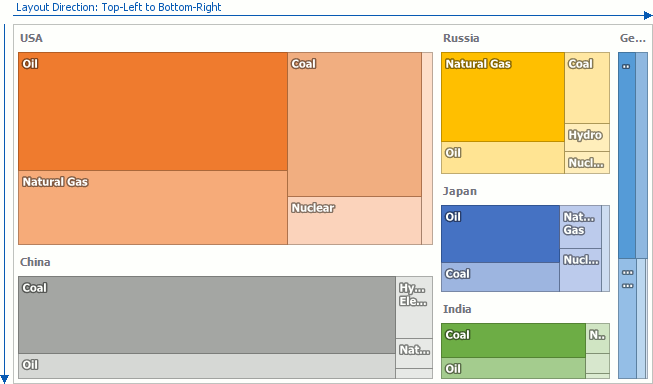Pick the Russia Hydro tile
This screenshot has width=653, height=384.
(587, 137)
